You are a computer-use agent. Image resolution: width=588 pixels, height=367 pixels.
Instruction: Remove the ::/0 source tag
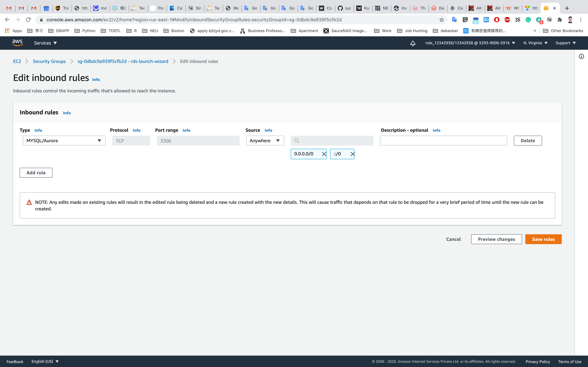352,154
